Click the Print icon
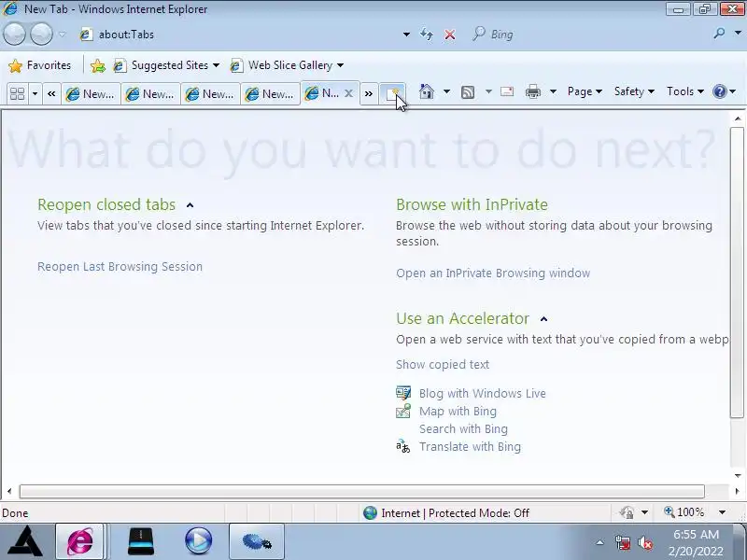 click(532, 91)
